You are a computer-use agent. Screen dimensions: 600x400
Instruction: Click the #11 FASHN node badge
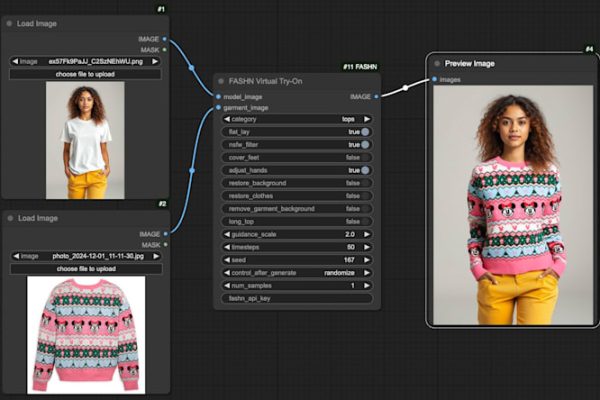tap(360, 67)
